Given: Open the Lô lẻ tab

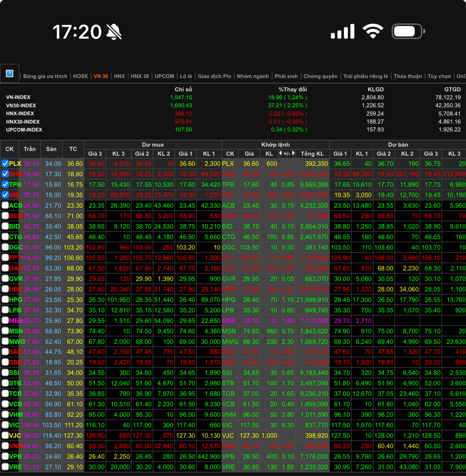Looking at the screenshot, I should coord(186,76).
